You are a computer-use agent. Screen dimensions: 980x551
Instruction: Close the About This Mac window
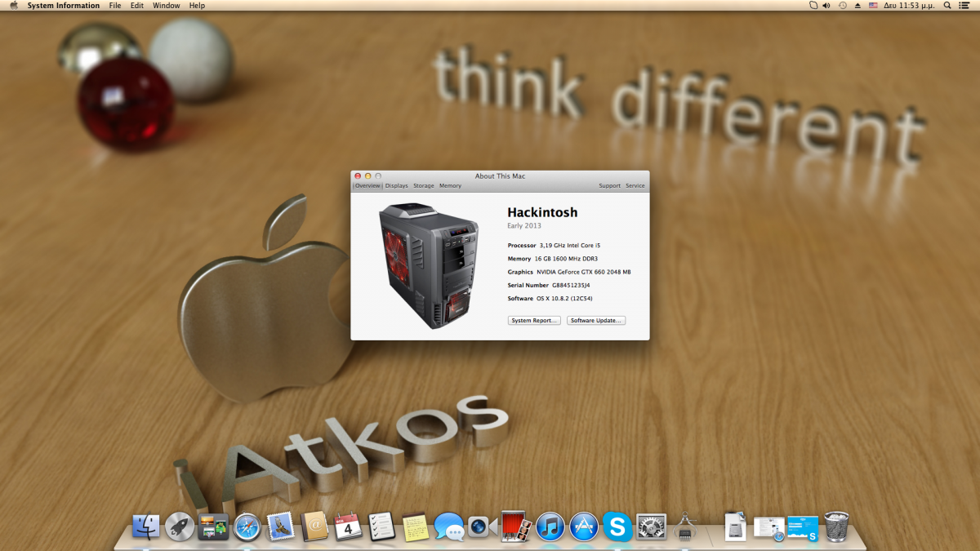click(358, 176)
